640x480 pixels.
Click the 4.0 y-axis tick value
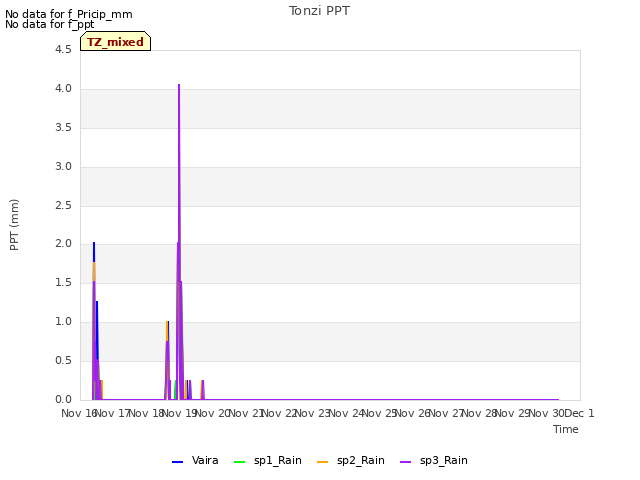coord(63,89)
